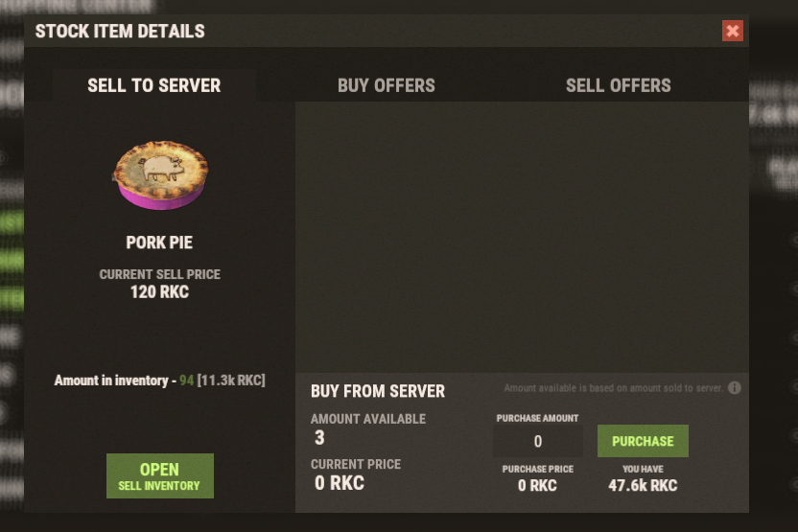Focus the Purchase Amount input field
Screen dimensions: 798x532
(538, 441)
